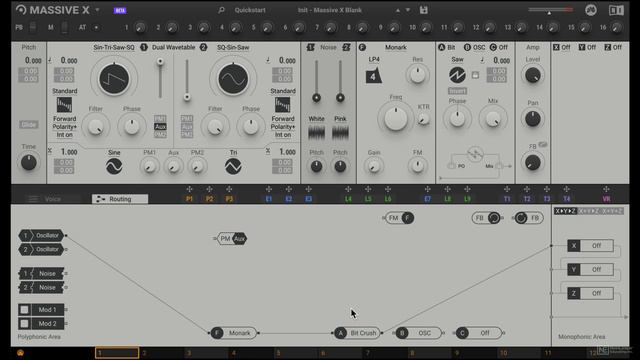
Task: Toggle the Mod 2 checkbox
Action: pyautogui.click(x=24, y=324)
